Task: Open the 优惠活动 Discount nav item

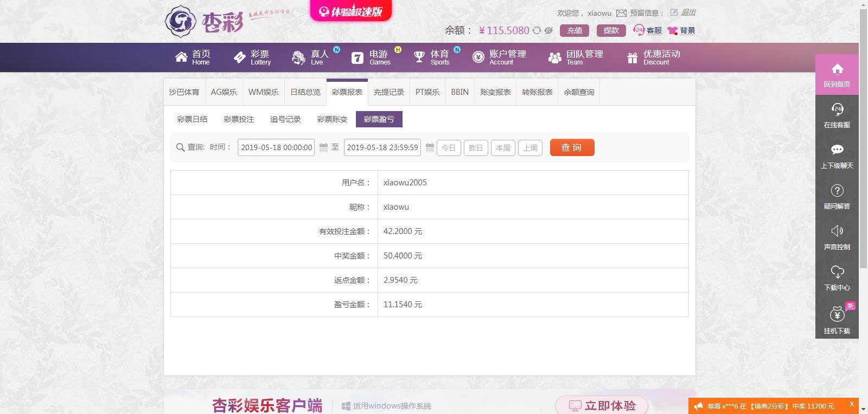Action: click(653, 57)
